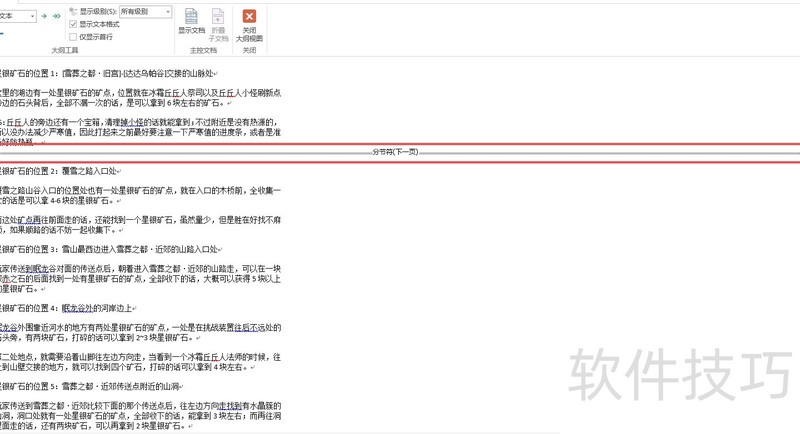Click the heading 星银矿石的位置 2 覆雪之路入口处

point(60,171)
